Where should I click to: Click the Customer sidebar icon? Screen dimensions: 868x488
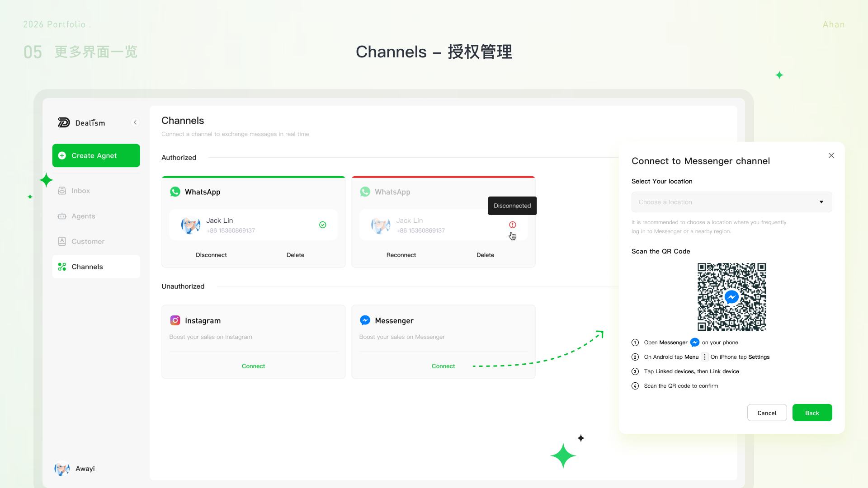62,241
